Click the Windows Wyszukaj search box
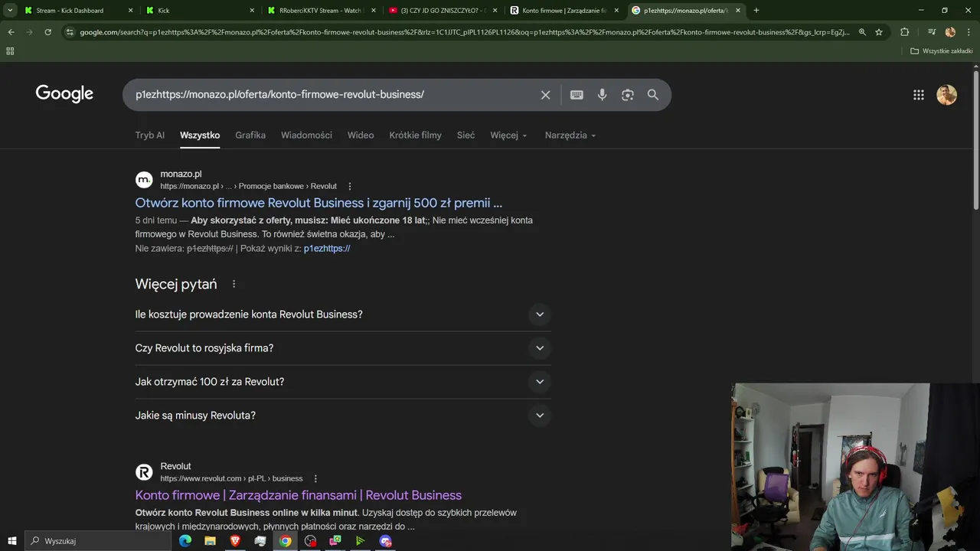Image resolution: width=980 pixels, height=551 pixels. [98, 541]
